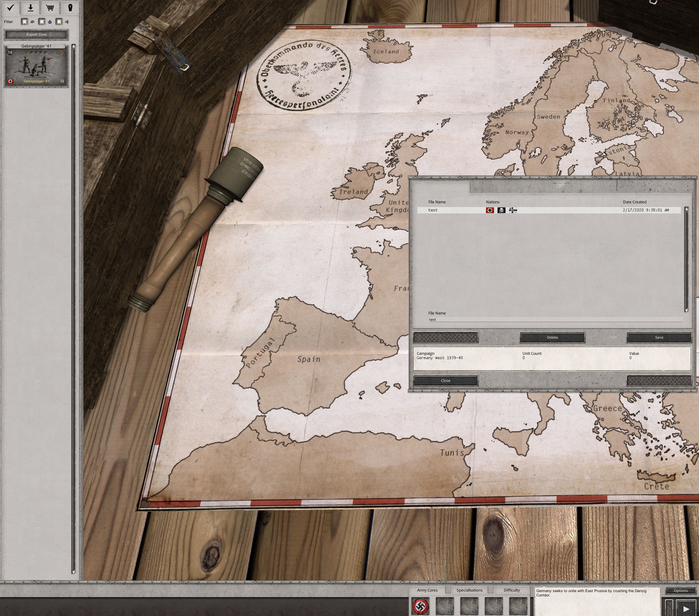Click the skull SS nation flag icon
The image size is (699, 616).
coord(501,210)
